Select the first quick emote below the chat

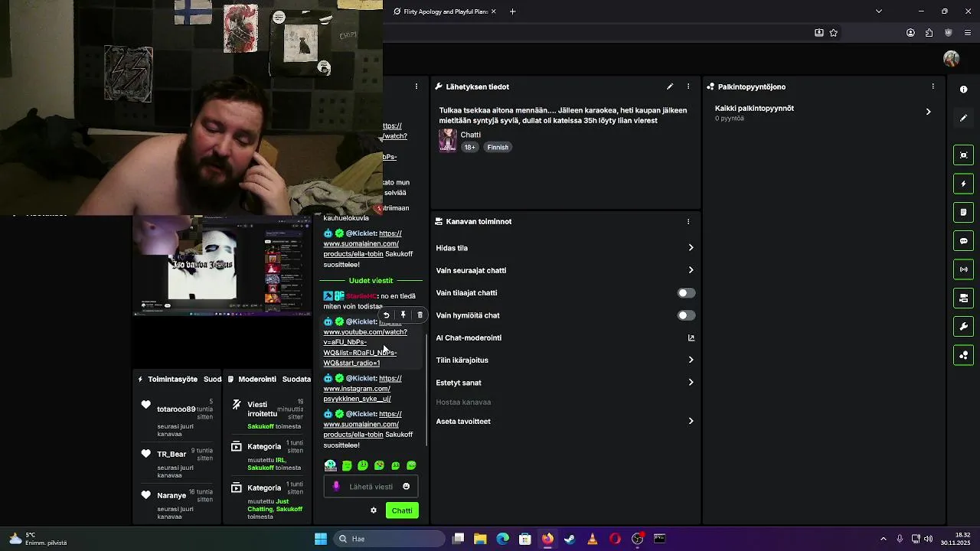(x=331, y=465)
